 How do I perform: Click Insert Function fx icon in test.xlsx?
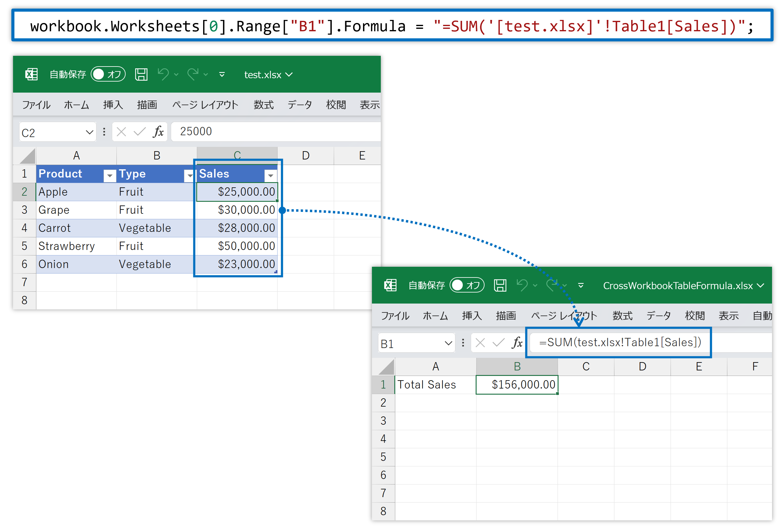click(x=158, y=132)
